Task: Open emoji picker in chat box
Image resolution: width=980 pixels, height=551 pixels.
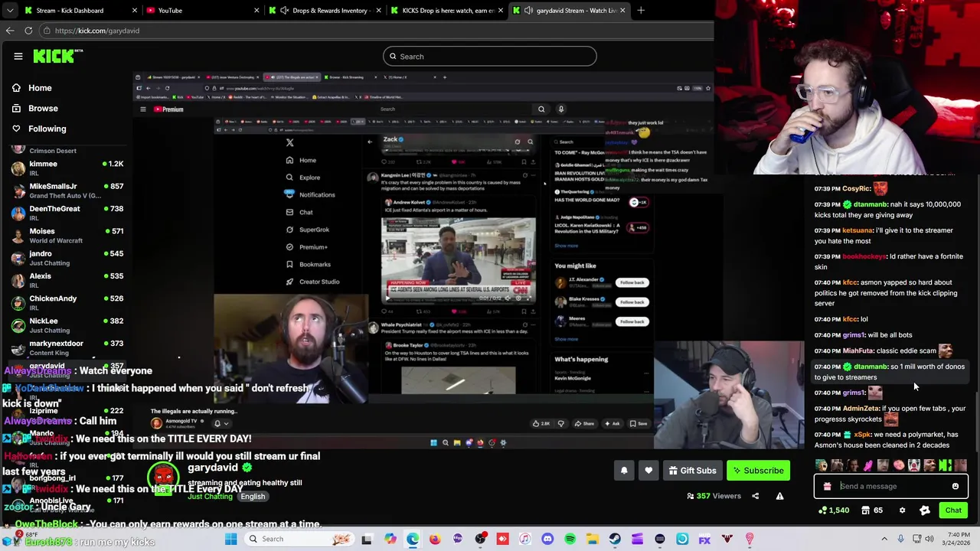Action: tap(955, 486)
